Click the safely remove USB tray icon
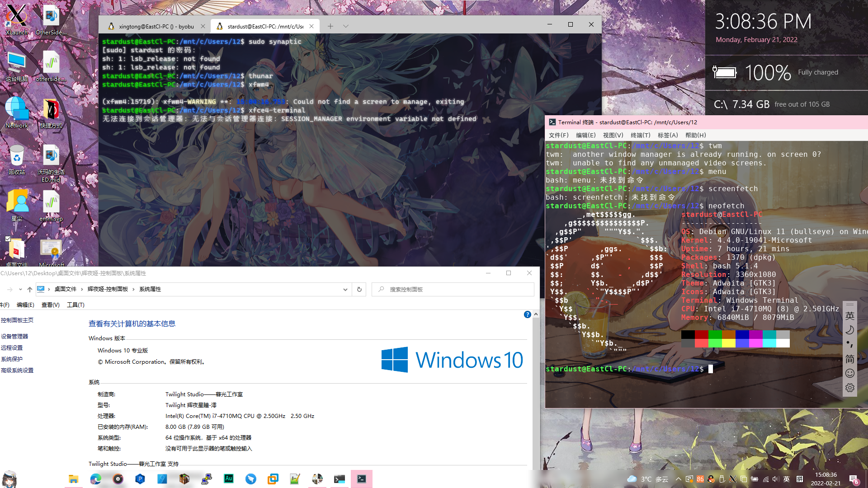The width and height of the screenshot is (868, 488). point(722,479)
